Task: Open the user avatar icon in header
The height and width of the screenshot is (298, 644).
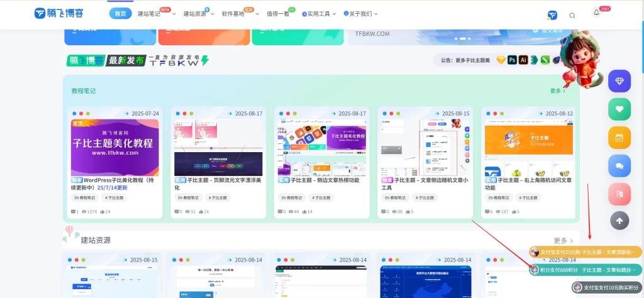Action: tap(552, 16)
